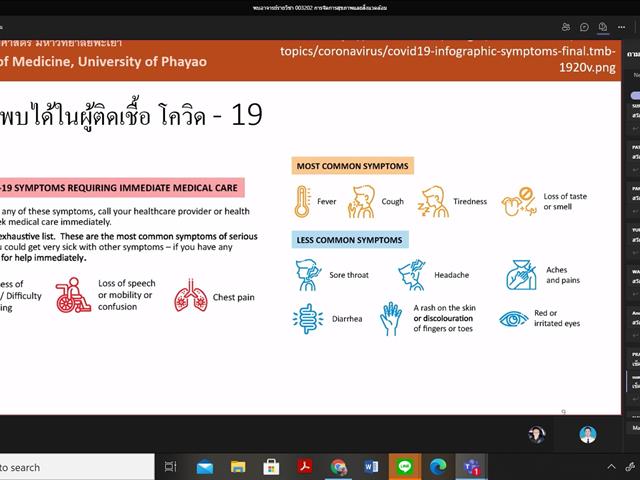Click the Diarrhea intestine icon
640x480 pixels.
308,319
